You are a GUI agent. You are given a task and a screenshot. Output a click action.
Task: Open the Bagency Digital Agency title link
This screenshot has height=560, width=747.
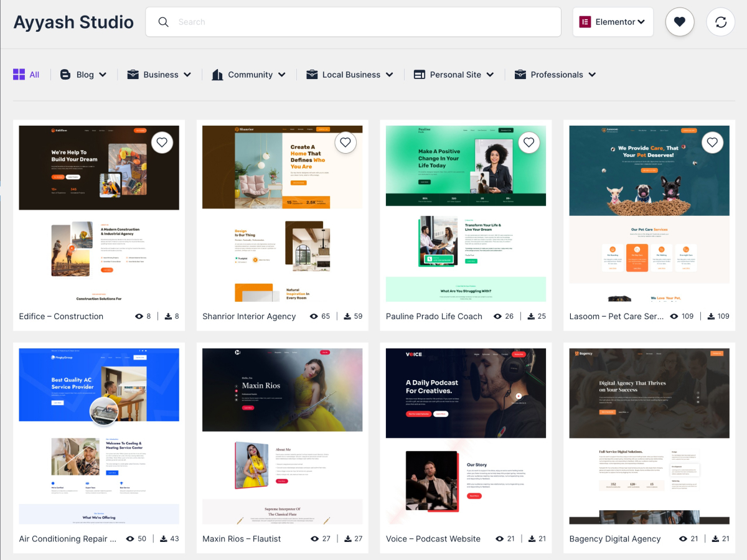[615, 539]
